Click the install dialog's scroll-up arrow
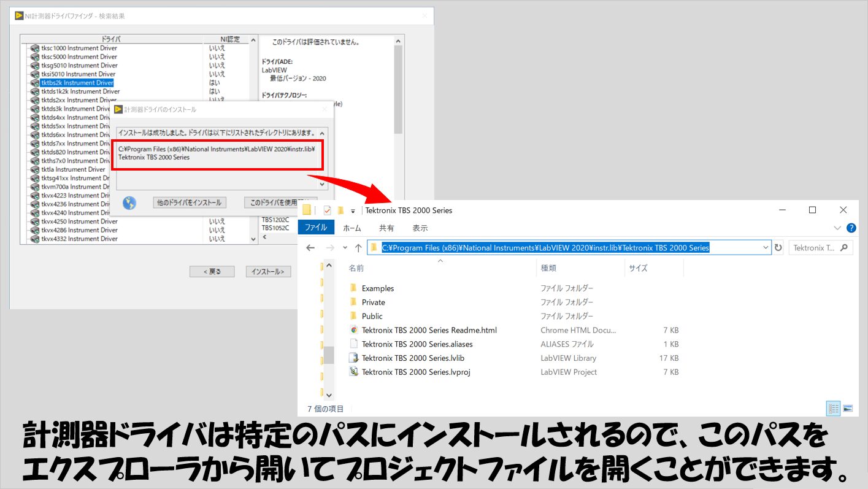 (x=323, y=133)
